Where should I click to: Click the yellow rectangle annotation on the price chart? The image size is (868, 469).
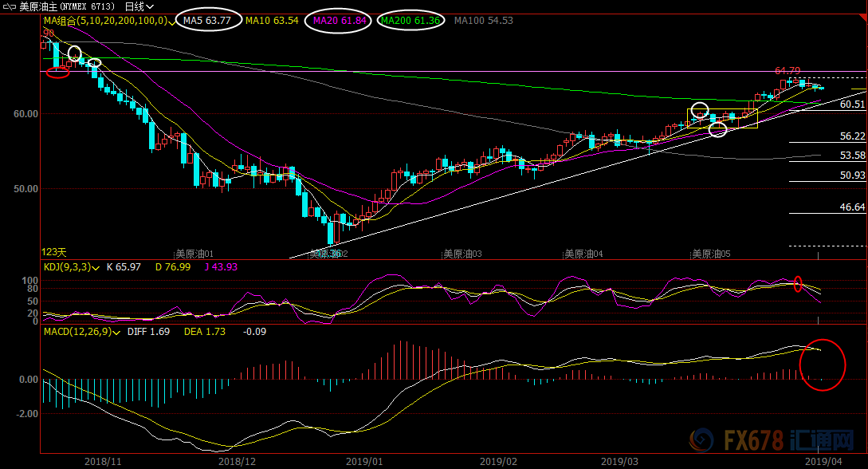point(722,118)
